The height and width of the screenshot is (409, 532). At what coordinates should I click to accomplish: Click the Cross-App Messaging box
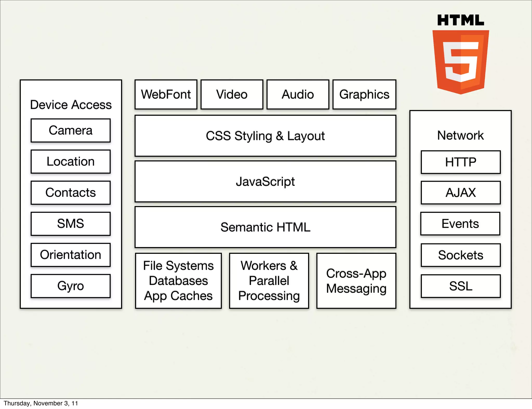pos(356,281)
